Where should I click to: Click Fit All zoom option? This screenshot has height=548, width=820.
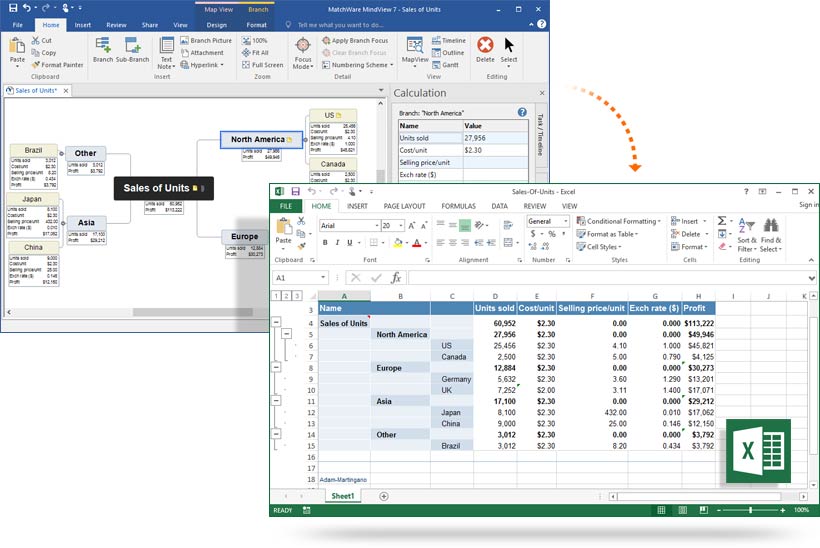click(x=255, y=53)
